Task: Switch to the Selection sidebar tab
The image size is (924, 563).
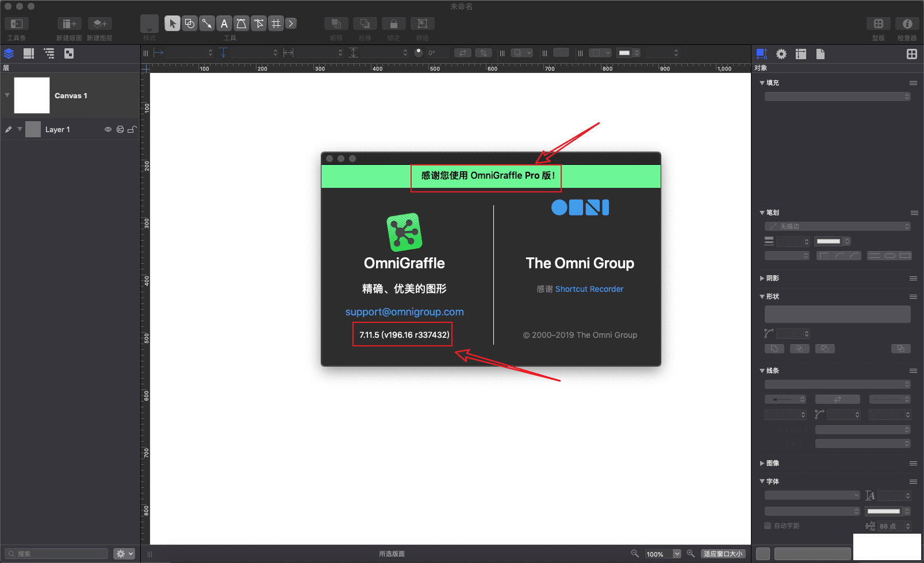Action: tap(69, 53)
